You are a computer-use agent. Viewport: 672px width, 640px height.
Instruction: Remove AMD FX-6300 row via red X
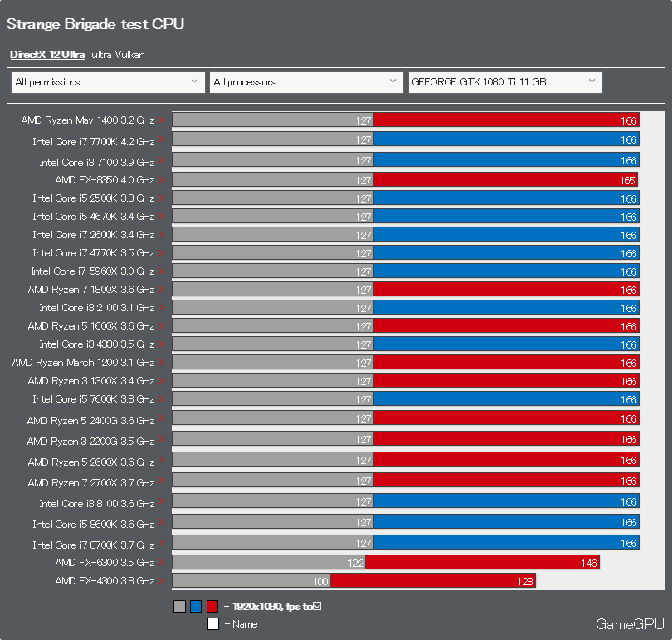tap(162, 563)
